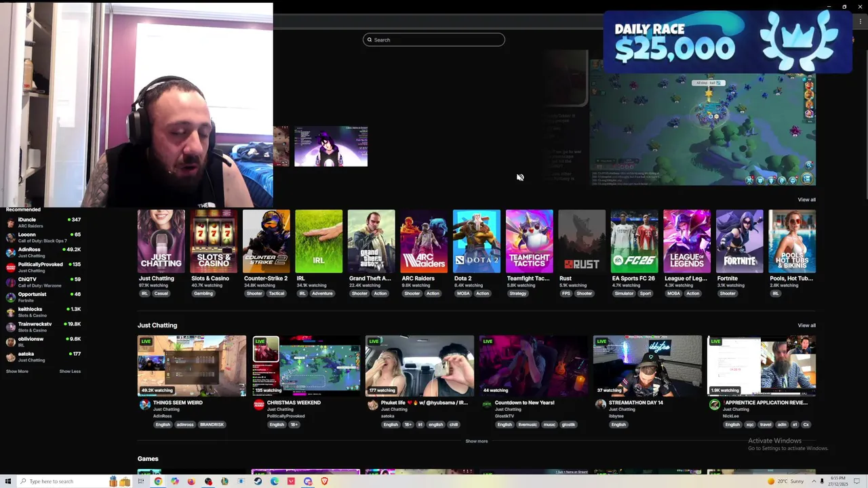View all Just Chatting streams
Image resolution: width=868 pixels, height=488 pixels.
click(806, 325)
